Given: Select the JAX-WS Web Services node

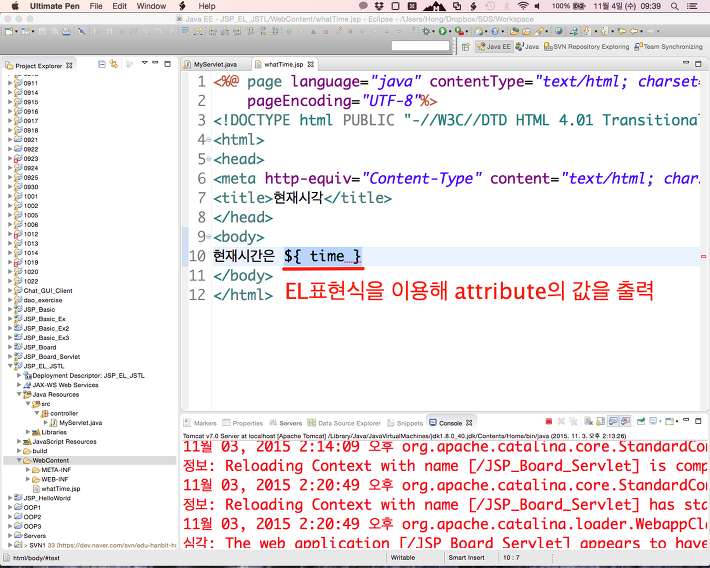Looking at the screenshot, I should [x=61, y=385].
